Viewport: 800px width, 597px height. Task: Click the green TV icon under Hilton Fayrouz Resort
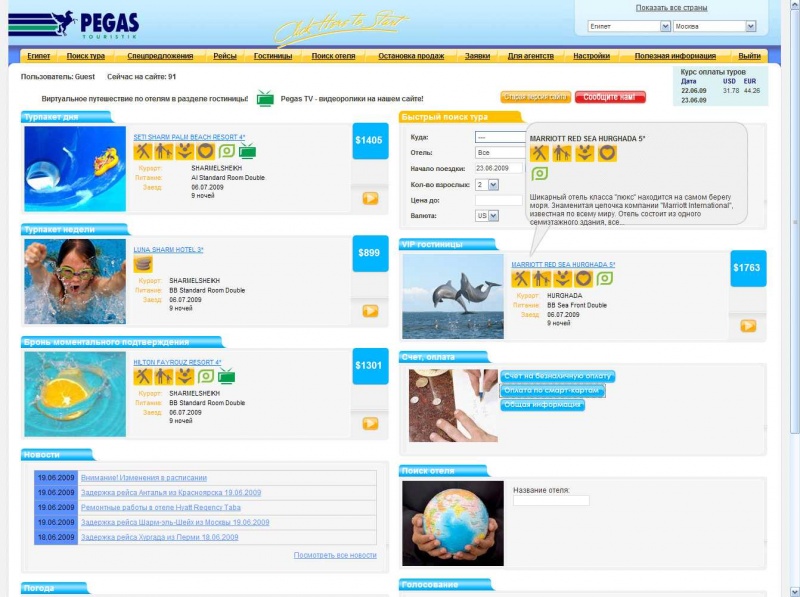click(227, 377)
